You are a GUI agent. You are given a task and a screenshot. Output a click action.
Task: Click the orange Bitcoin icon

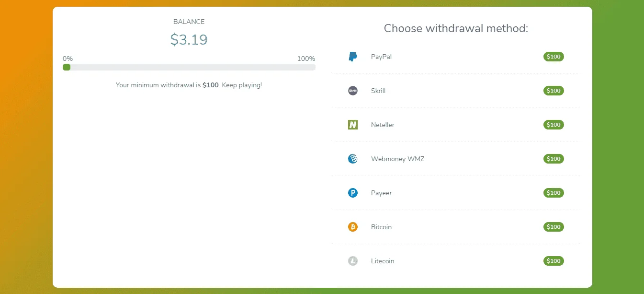(353, 227)
